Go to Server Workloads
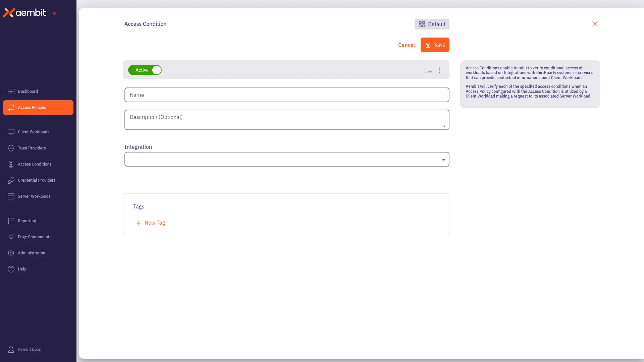The height and width of the screenshot is (362, 644). click(34, 196)
